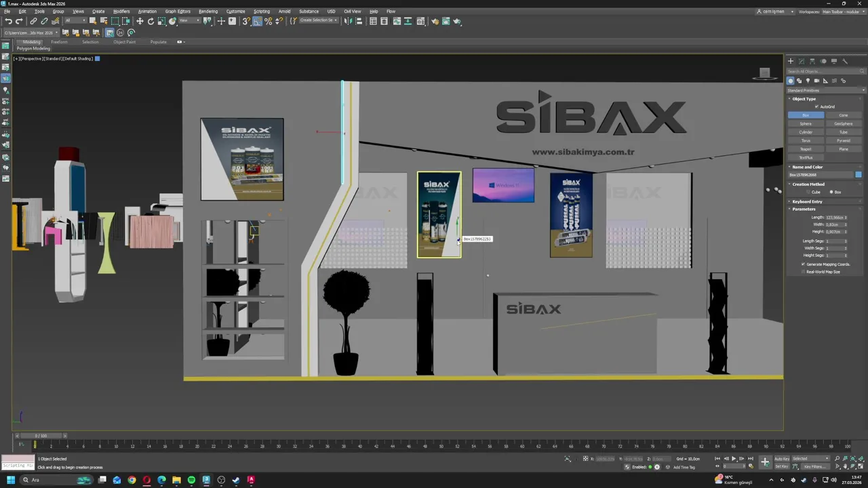The image size is (868, 488).
Task: Activate the Select and Move tool
Action: click(x=140, y=21)
